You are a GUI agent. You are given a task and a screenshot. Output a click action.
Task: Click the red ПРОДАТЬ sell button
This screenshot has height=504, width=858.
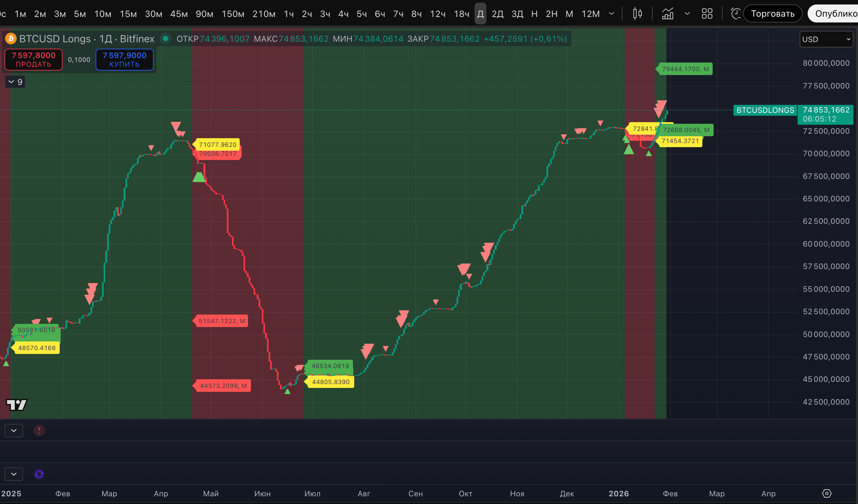pyautogui.click(x=33, y=60)
